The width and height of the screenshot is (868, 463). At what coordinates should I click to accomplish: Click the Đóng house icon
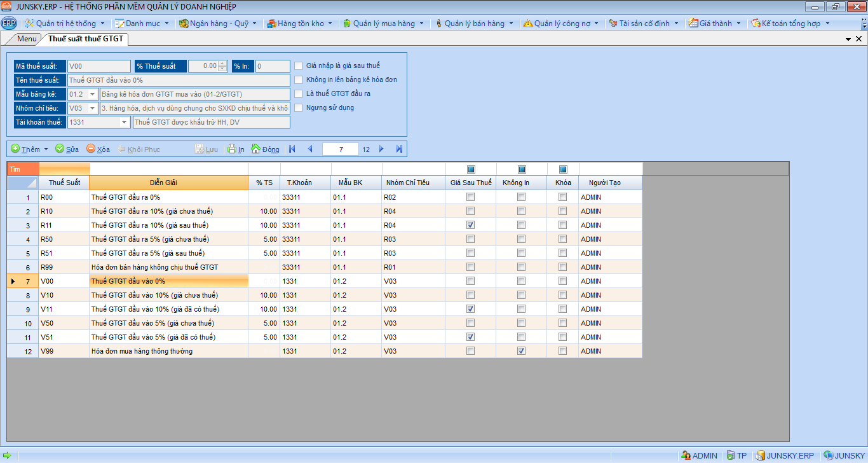pyautogui.click(x=255, y=149)
